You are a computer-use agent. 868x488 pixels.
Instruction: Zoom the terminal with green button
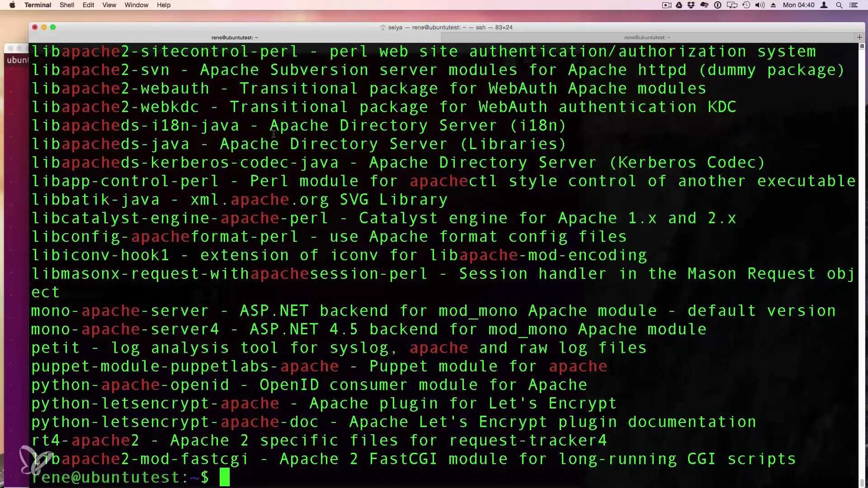(x=53, y=27)
